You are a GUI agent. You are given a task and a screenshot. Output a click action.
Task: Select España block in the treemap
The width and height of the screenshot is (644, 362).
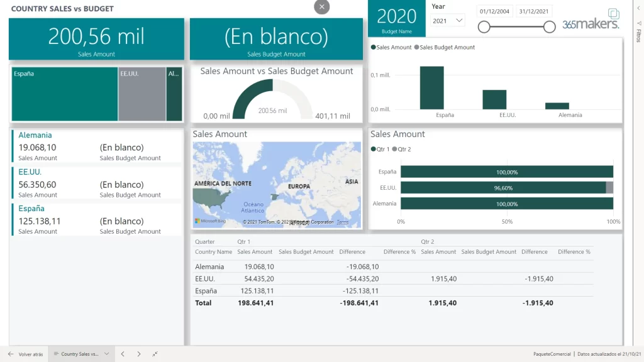point(64,94)
